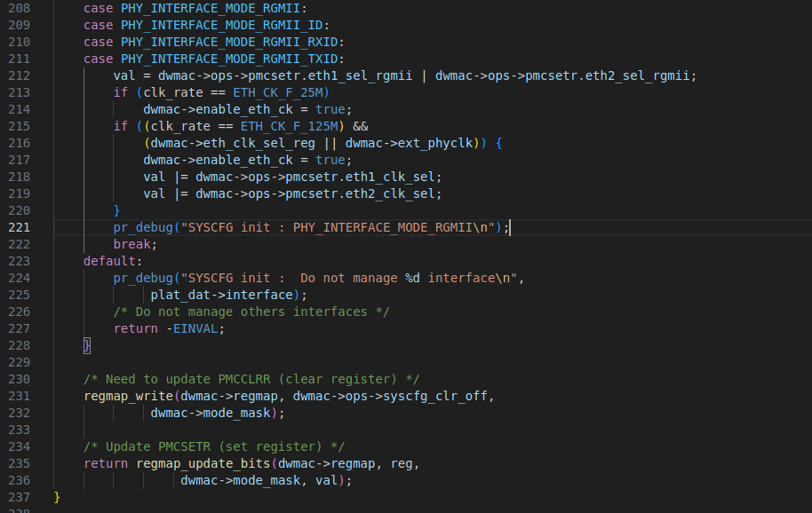Image resolution: width=812 pixels, height=513 pixels.
Task: Click the "default:" label in the switch
Action: click(x=112, y=261)
